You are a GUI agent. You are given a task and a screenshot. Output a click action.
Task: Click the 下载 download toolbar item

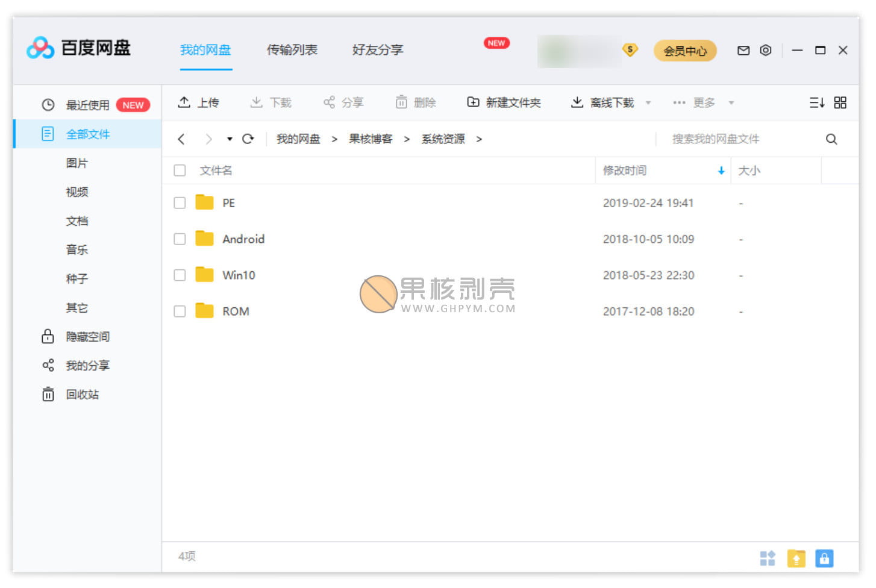[271, 102]
